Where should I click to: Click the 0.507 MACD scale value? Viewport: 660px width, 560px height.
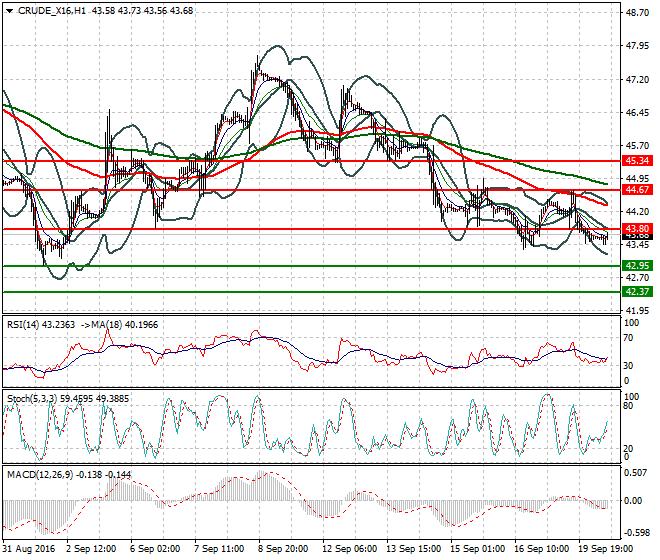point(636,473)
